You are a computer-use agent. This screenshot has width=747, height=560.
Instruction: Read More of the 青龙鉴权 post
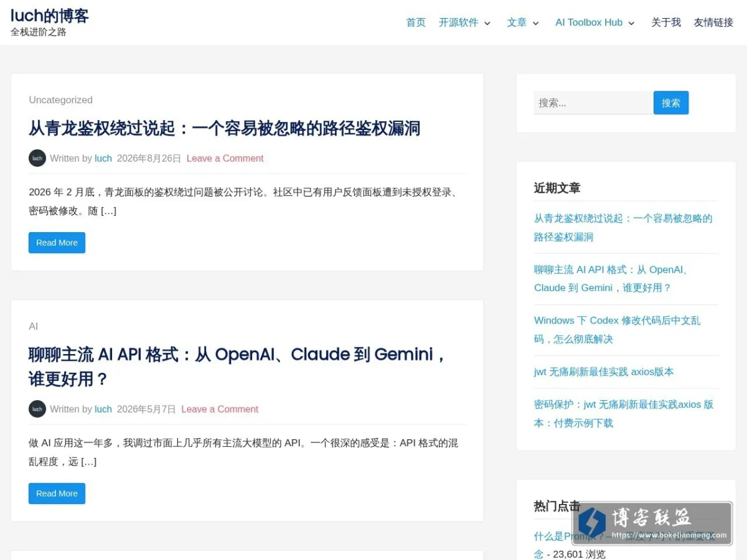click(57, 243)
